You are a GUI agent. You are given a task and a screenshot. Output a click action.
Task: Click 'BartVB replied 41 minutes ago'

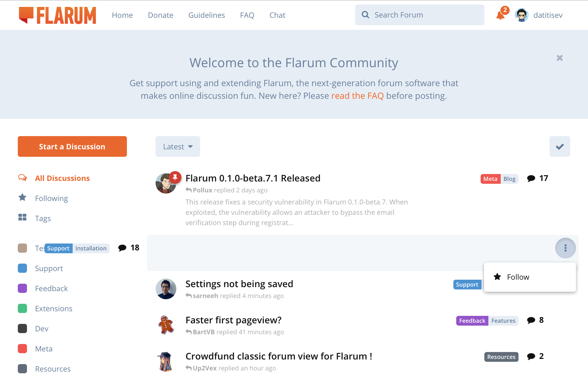pyautogui.click(x=235, y=332)
